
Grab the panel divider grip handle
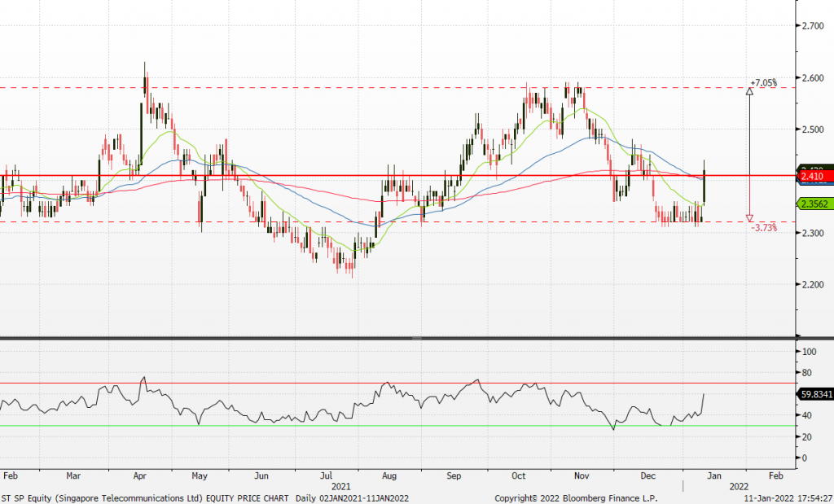(416, 338)
